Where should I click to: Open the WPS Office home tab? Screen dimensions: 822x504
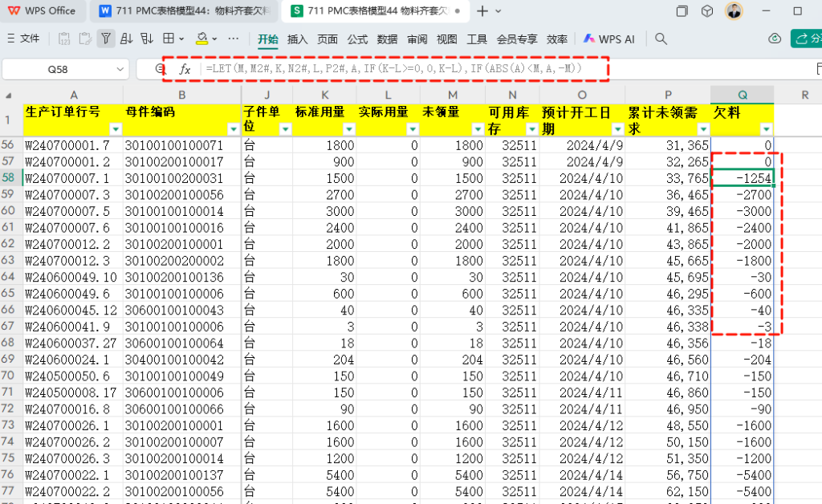pyautogui.click(x=42, y=10)
